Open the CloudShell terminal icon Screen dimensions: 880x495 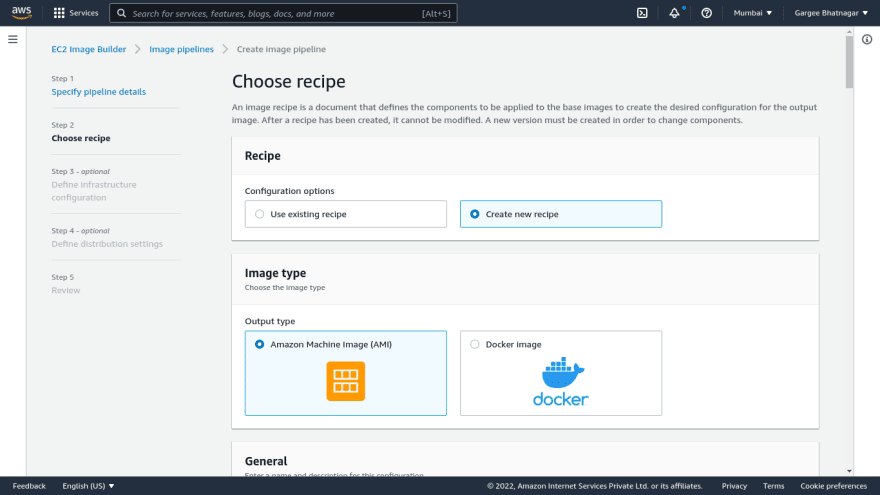(x=642, y=13)
